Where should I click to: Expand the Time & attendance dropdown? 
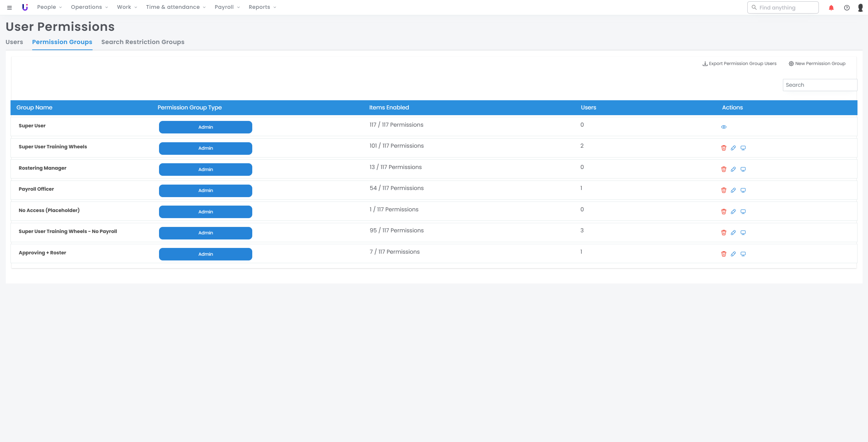(176, 7)
